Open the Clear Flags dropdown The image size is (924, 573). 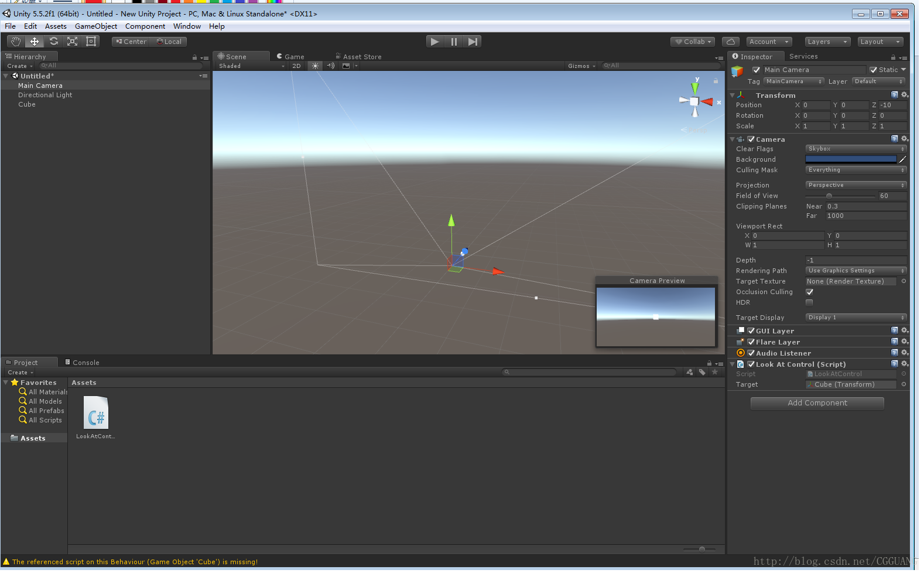[856, 149]
